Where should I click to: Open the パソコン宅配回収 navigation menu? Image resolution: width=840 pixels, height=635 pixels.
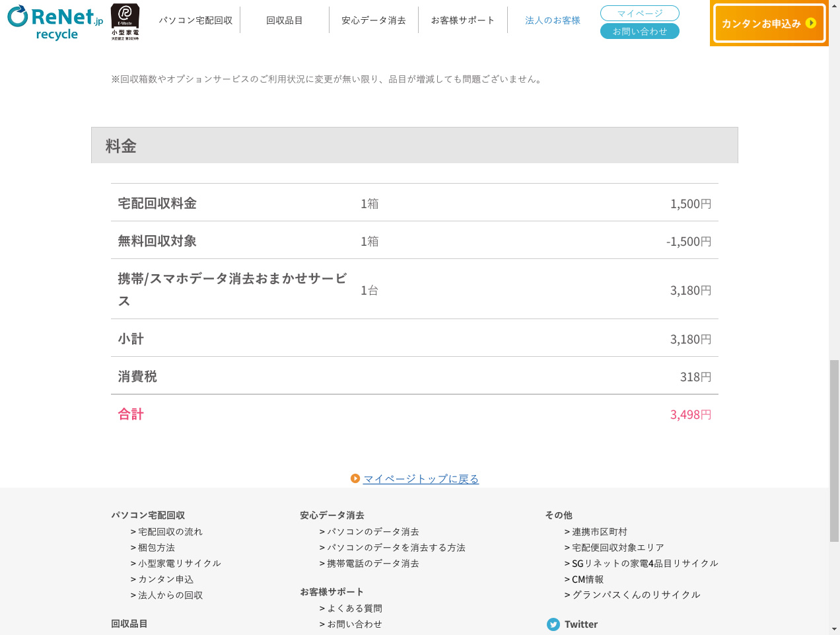click(x=195, y=20)
